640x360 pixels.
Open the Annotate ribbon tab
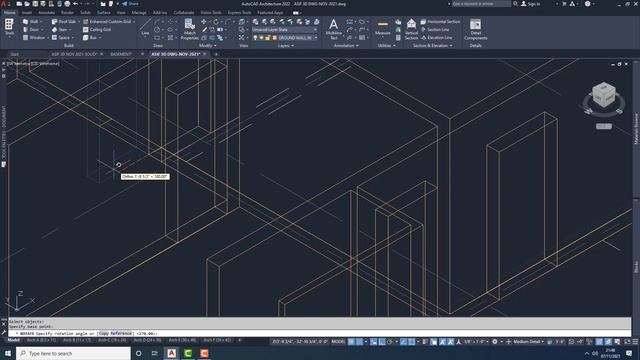coord(46,13)
